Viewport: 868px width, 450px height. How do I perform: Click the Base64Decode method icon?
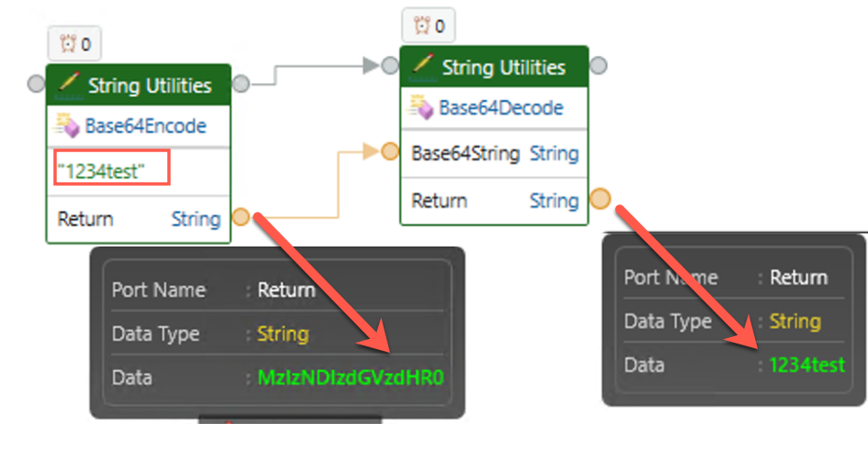coord(421,107)
